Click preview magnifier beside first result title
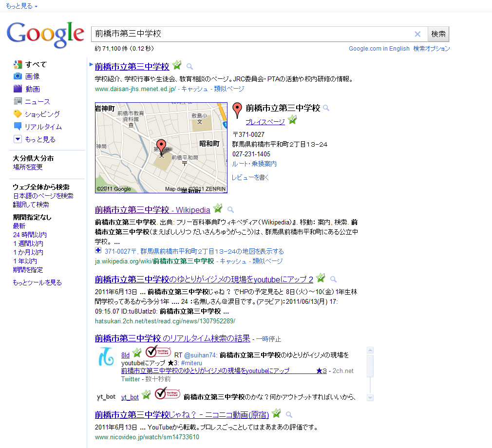This screenshot has height=448, width=492. pos(189,67)
